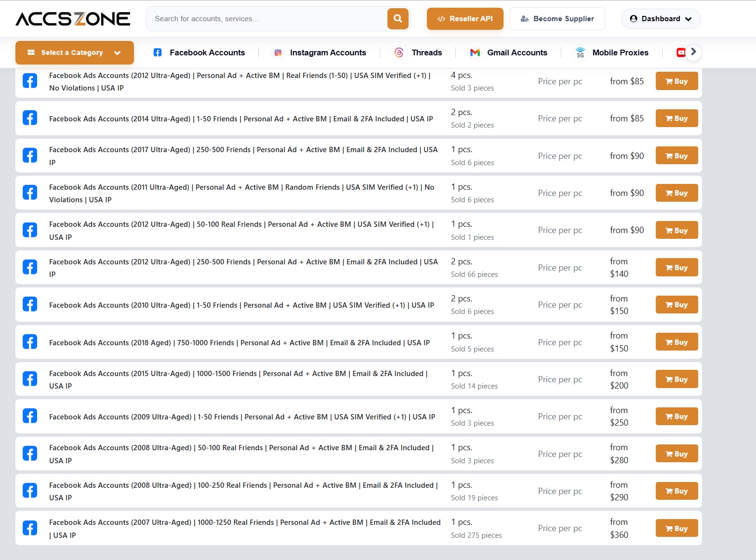Click the right arrow to show more categories
756x560 pixels.
(693, 52)
